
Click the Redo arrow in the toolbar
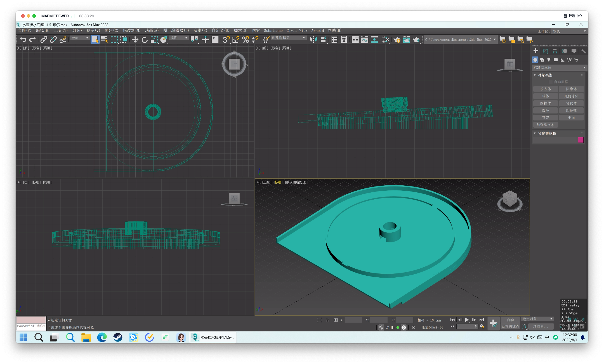click(x=32, y=39)
